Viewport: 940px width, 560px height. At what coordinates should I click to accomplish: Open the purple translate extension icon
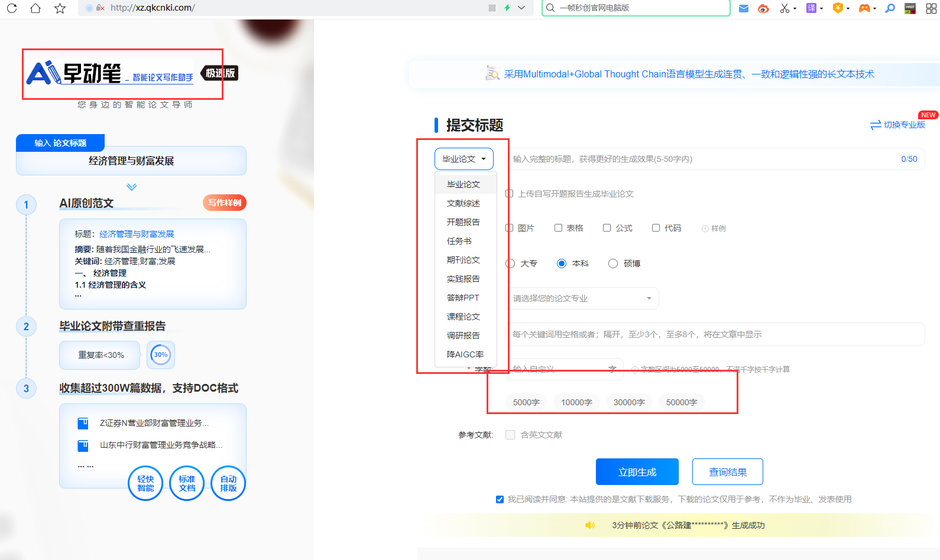point(812,8)
